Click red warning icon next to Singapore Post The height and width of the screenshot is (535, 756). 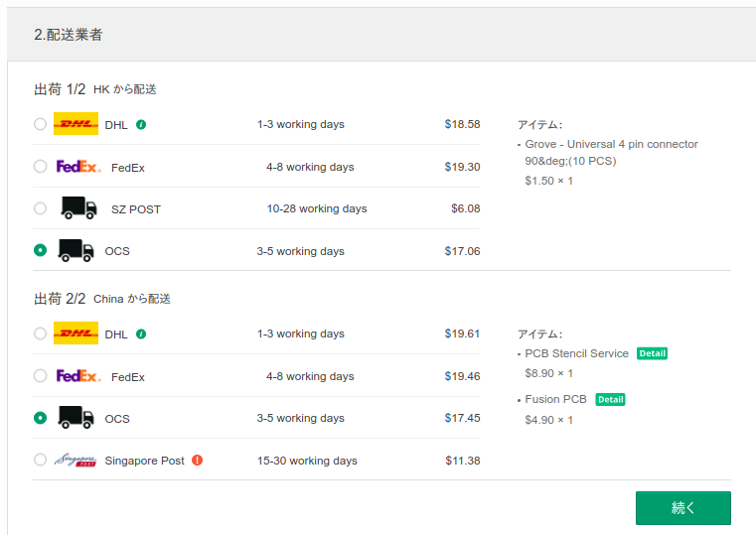coord(197,461)
